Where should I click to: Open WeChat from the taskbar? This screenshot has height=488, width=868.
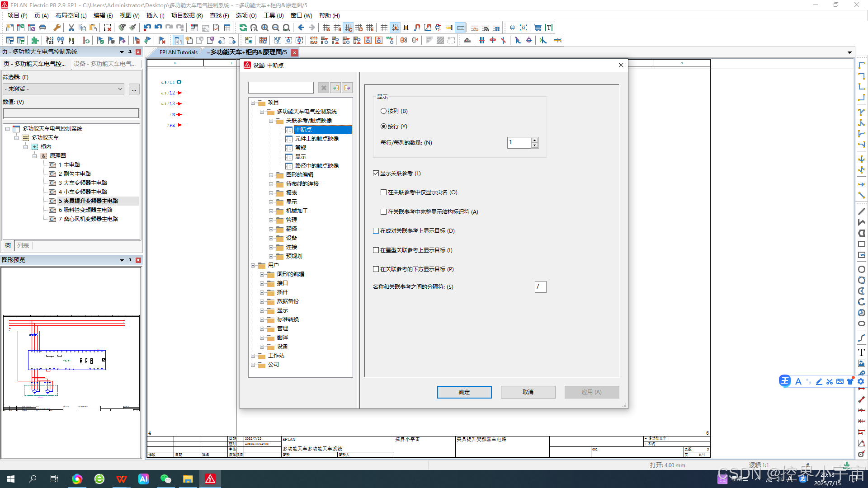(x=166, y=479)
